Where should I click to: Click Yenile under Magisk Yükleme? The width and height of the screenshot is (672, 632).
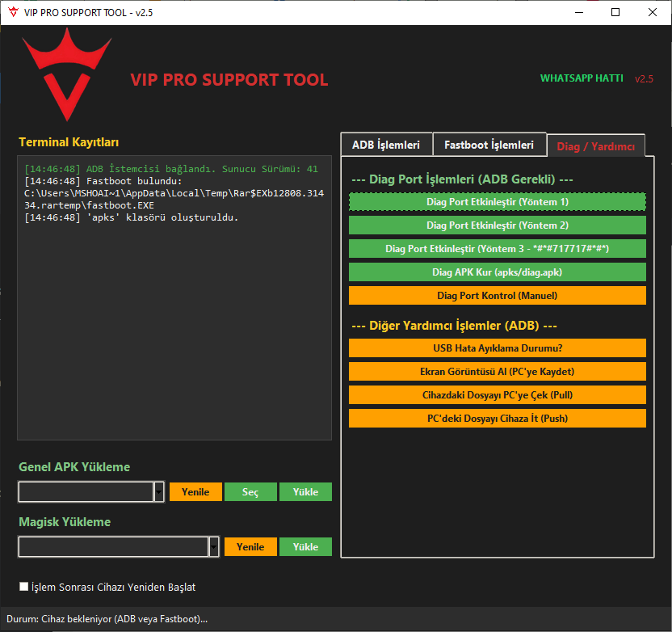point(250,546)
